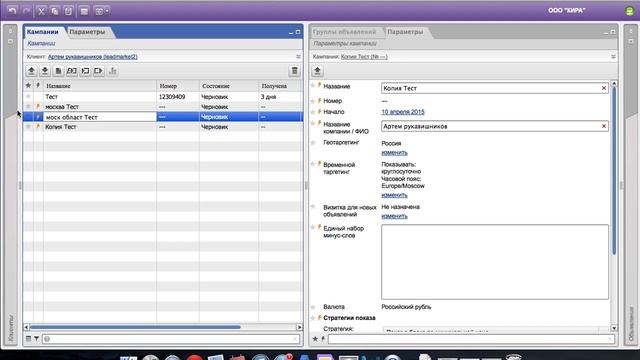This screenshot has height=360, width=640.
Task: Click the Paste clipboard icon
Action: pos(68,11)
